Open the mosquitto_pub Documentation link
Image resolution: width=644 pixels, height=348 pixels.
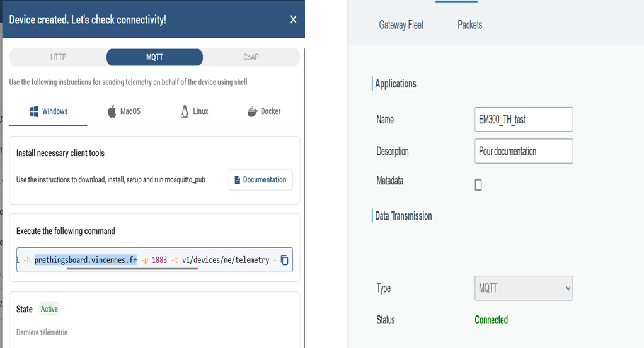[x=261, y=180]
